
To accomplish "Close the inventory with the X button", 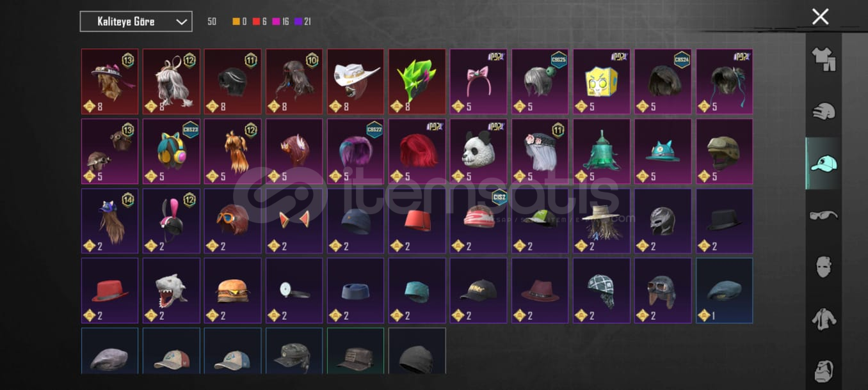I will (820, 17).
